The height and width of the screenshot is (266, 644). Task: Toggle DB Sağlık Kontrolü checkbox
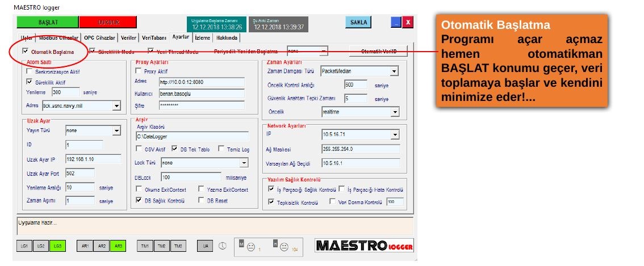click(x=139, y=200)
